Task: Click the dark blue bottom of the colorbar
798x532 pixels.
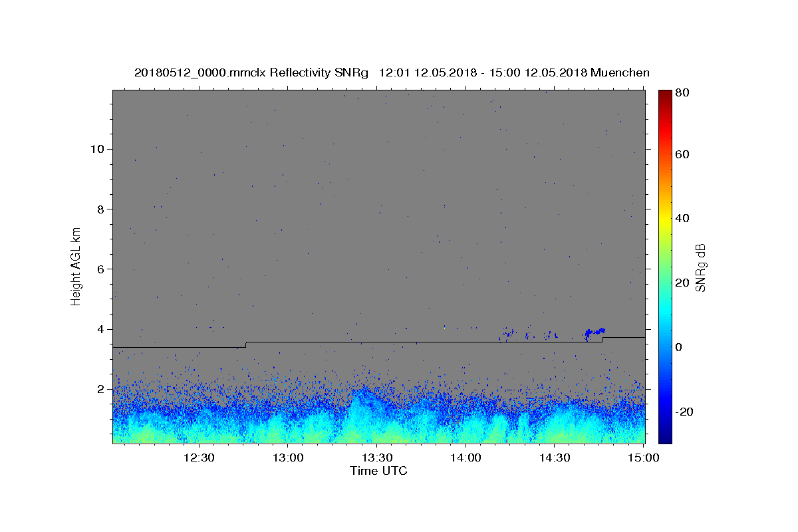Action: click(x=665, y=438)
